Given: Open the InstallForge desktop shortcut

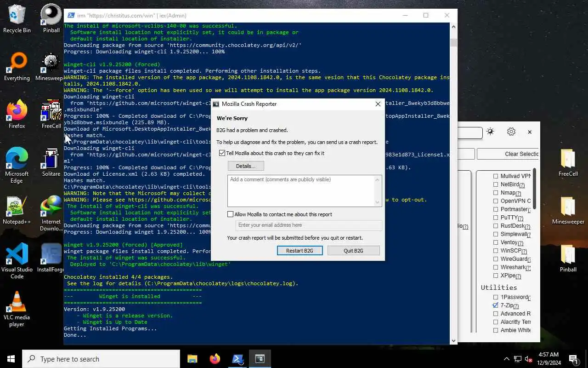Looking at the screenshot, I should 51,258.
